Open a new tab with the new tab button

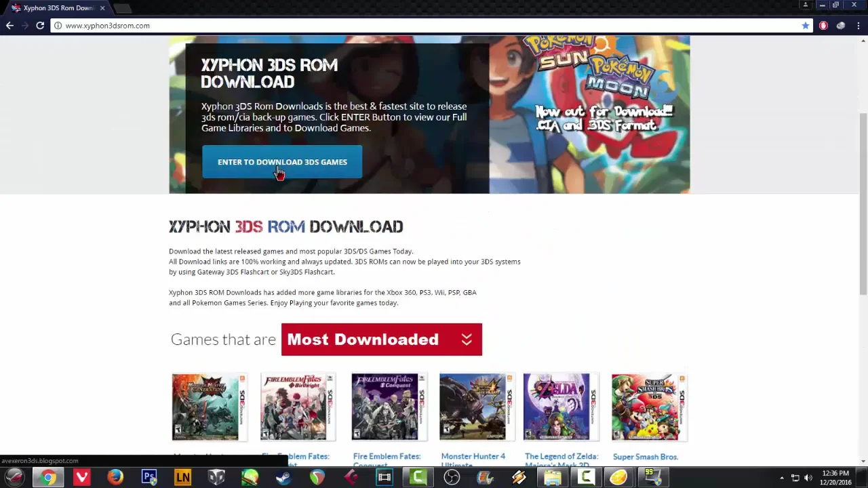[122, 8]
